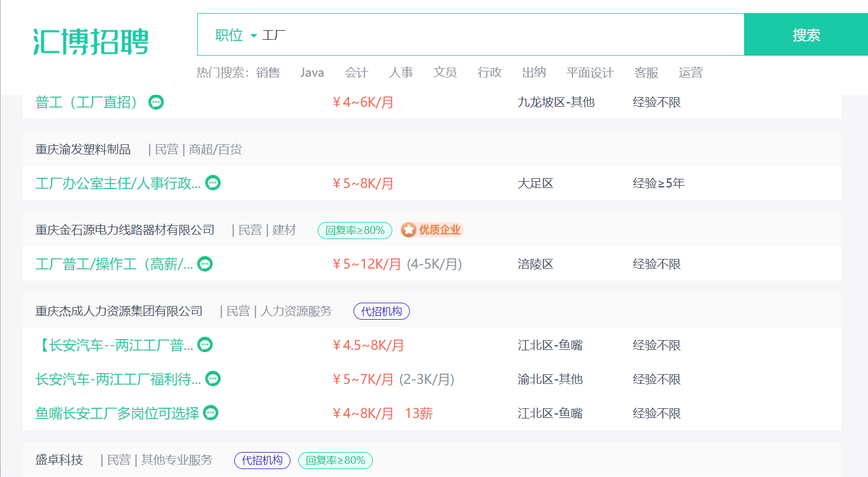The image size is (868, 477).
Task: Click location 涪陵区
Action: [535, 264]
